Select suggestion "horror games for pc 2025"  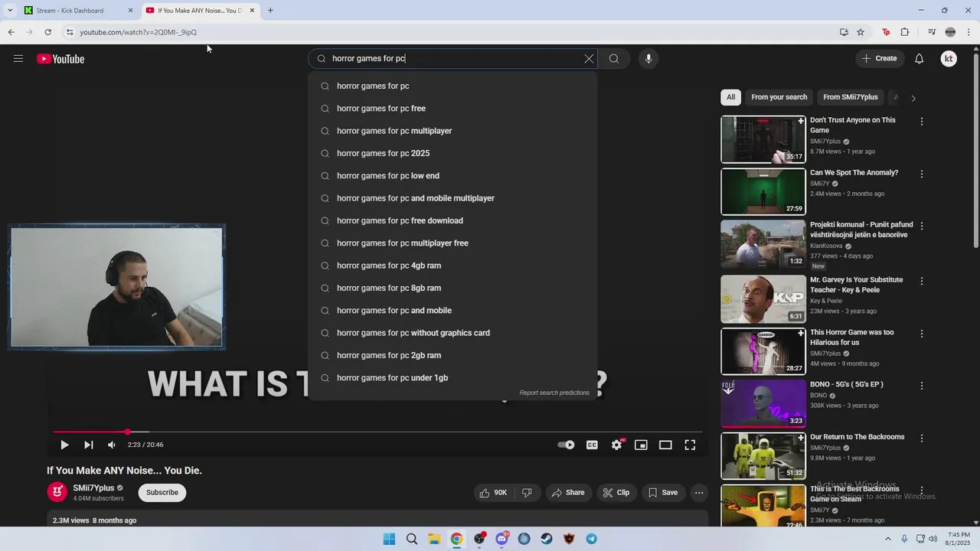pos(452,153)
